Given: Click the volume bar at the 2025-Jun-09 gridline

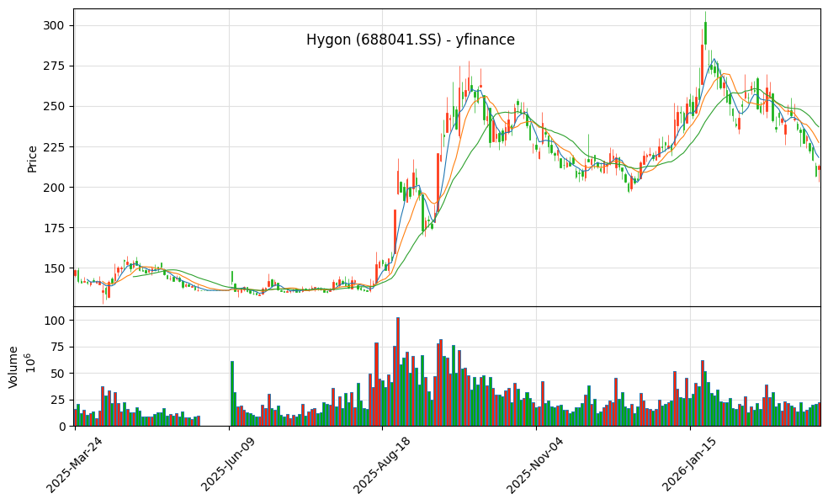Looking at the screenshot, I should click(231, 393).
